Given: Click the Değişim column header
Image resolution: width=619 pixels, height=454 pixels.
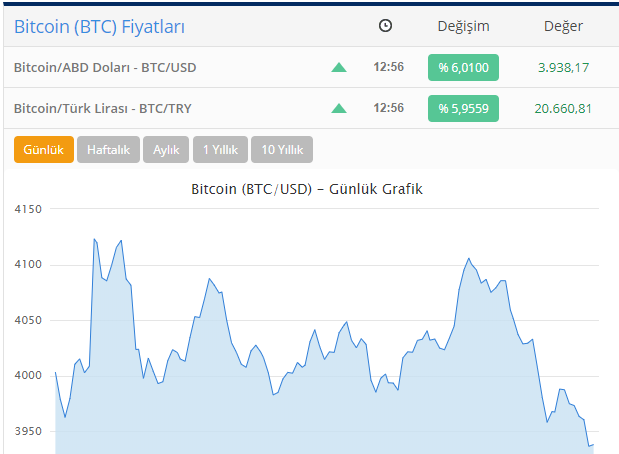Looking at the screenshot, I should [463, 26].
